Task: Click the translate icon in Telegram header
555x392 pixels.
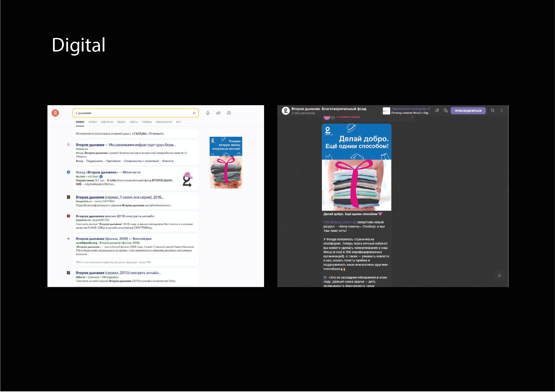Action: (x=446, y=111)
